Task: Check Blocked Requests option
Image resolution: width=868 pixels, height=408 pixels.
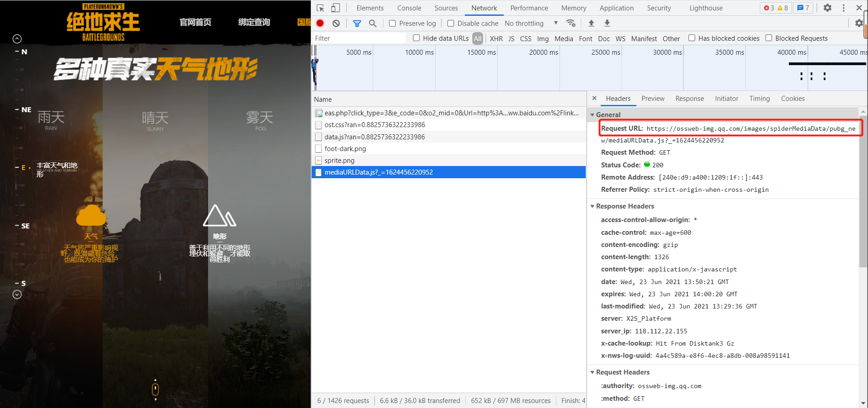Action: tap(768, 38)
